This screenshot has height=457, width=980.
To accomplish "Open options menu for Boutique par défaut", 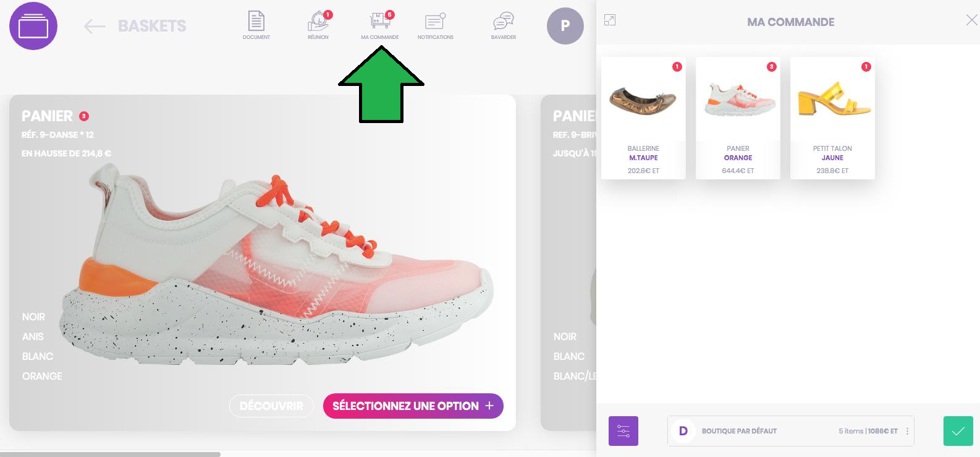I will 907,431.
